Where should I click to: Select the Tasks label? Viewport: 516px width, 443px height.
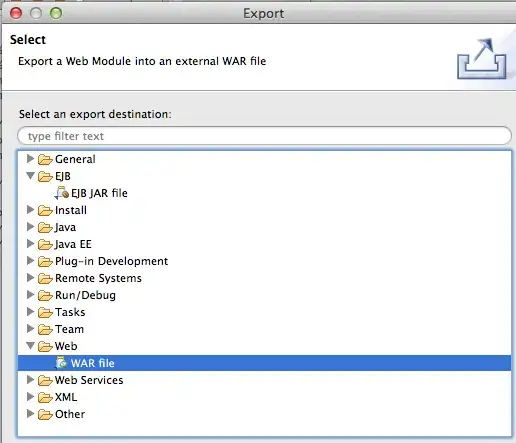(70, 312)
